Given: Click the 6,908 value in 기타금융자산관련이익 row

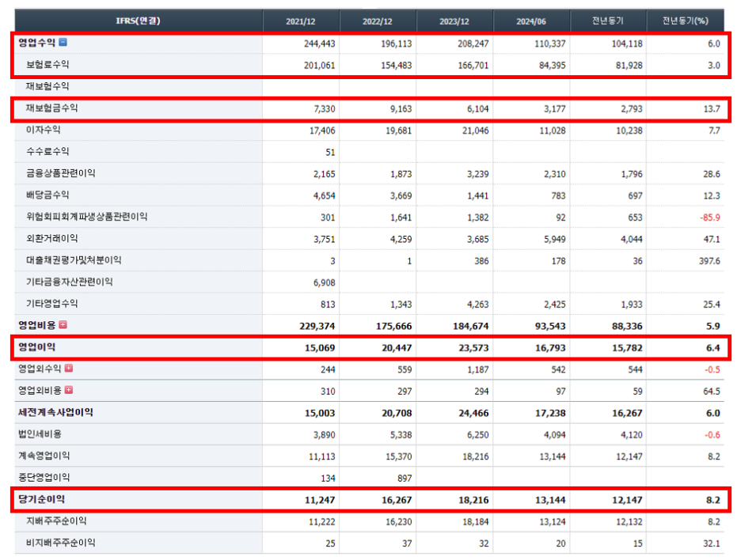Looking at the screenshot, I should pos(325,282).
